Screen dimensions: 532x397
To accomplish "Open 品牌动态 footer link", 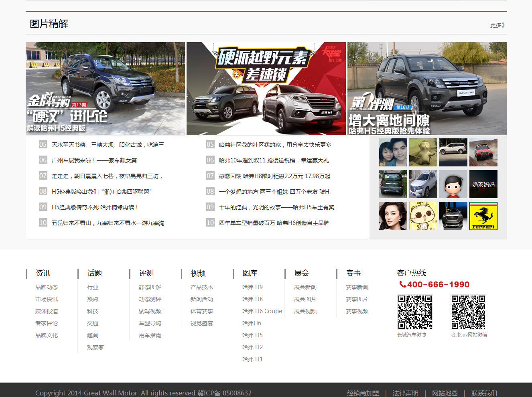I will 47,287.
